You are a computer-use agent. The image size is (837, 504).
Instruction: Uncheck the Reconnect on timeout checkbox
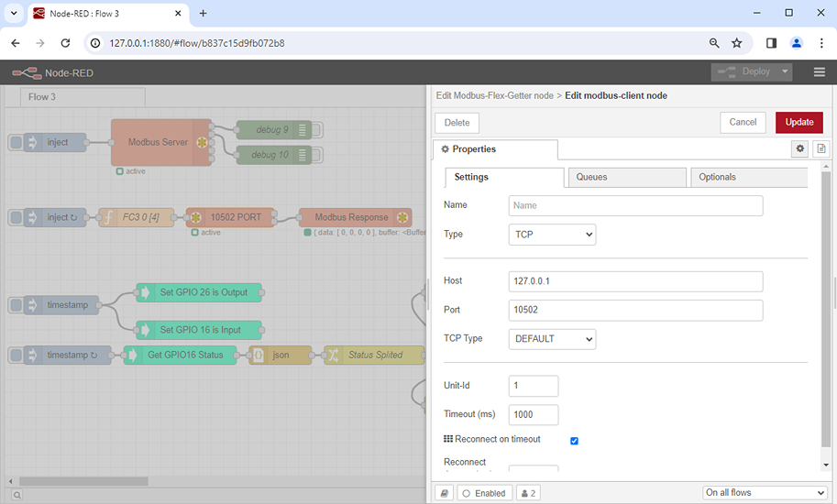(574, 441)
